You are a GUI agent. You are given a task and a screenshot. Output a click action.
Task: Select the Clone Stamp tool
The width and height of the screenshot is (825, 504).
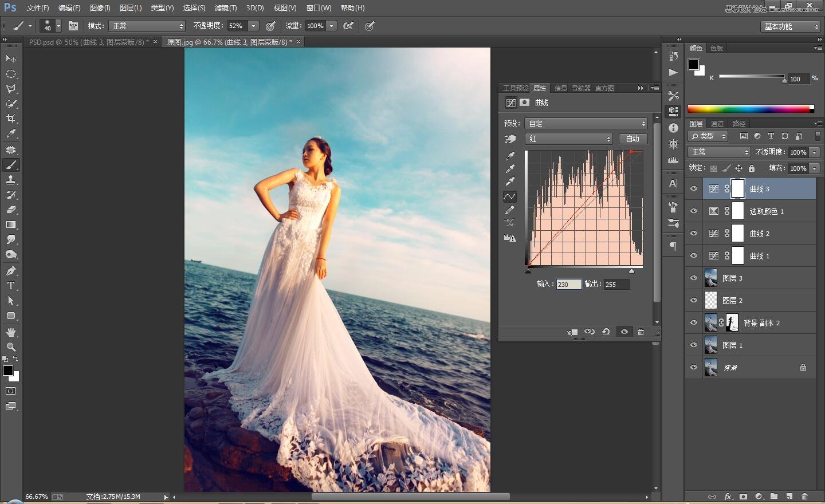point(11,180)
